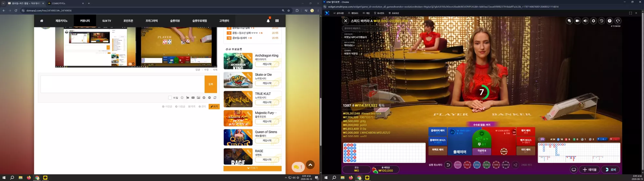Open 공지사항 in the XTM widget bar
The image size is (644, 181).
point(339,13)
